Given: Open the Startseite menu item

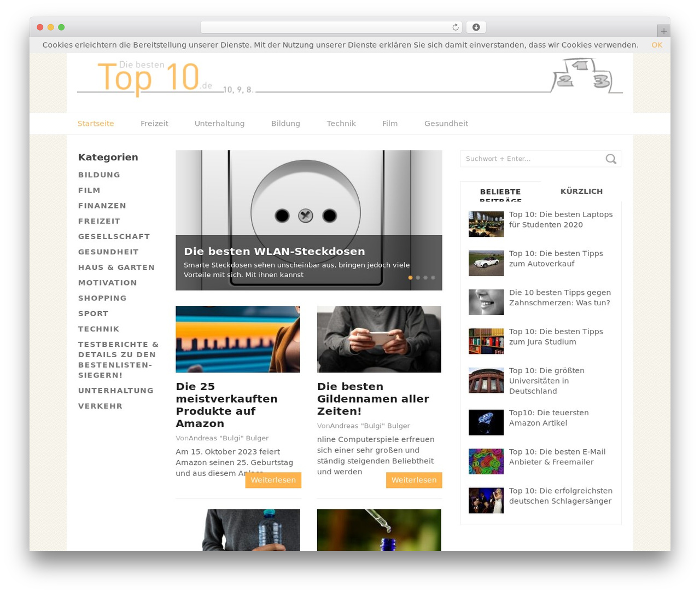Looking at the screenshot, I should [96, 124].
